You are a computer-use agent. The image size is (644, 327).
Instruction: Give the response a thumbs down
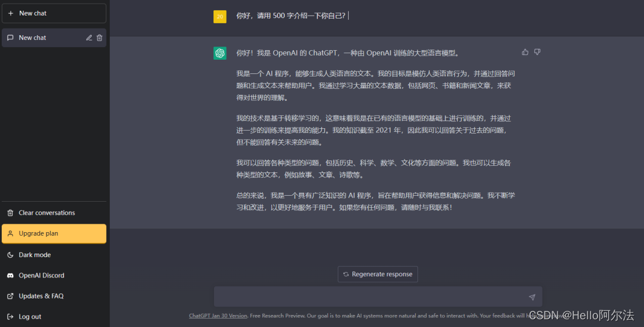click(537, 52)
